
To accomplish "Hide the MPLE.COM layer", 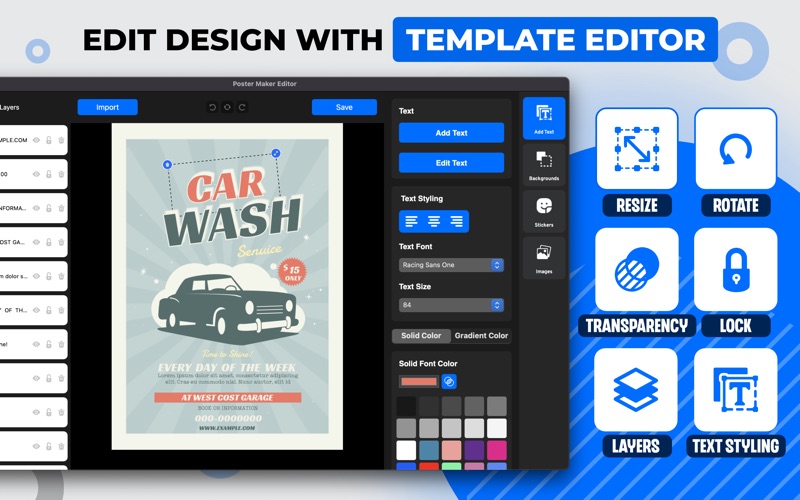I will coord(36,140).
